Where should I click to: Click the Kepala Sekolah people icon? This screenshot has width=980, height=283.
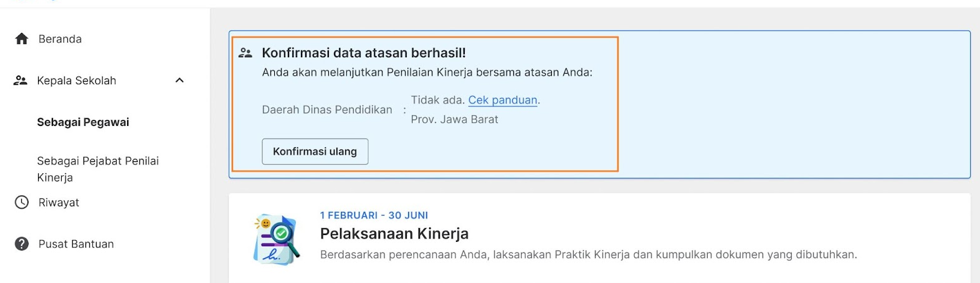pos(21,80)
